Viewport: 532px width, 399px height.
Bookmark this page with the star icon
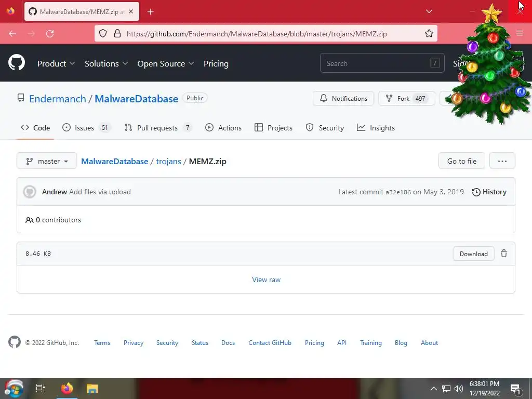pos(429,33)
